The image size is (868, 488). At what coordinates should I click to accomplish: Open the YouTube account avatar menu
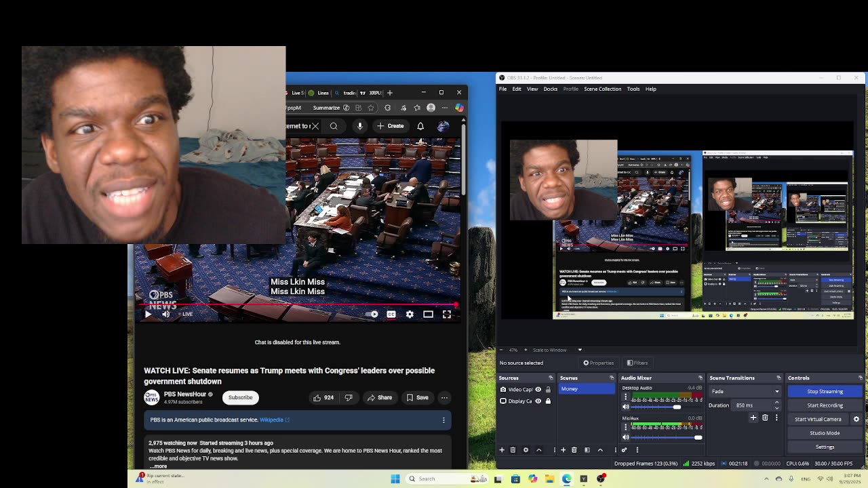(443, 126)
